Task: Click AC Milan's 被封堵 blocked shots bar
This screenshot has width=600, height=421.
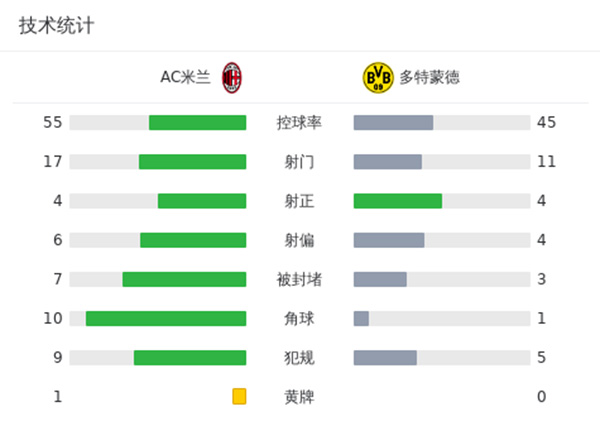Action: click(184, 279)
